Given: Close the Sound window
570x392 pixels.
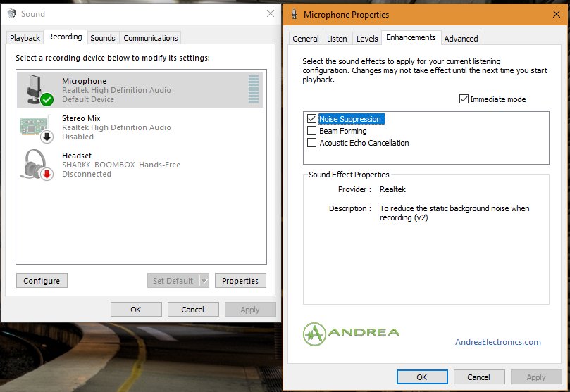Looking at the screenshot, I should 271,14.
